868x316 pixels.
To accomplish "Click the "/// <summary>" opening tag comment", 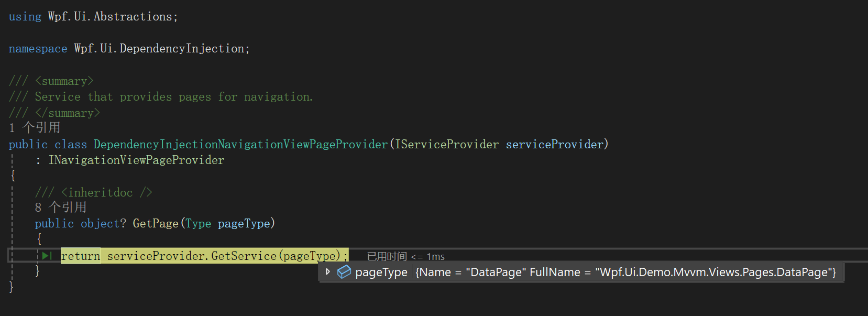I will click(51, 81).
